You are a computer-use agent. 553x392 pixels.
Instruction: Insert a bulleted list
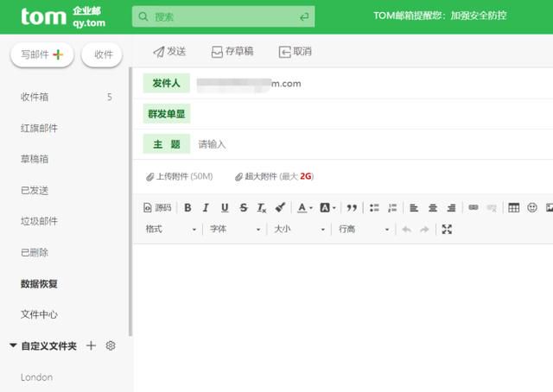(374, 207)
